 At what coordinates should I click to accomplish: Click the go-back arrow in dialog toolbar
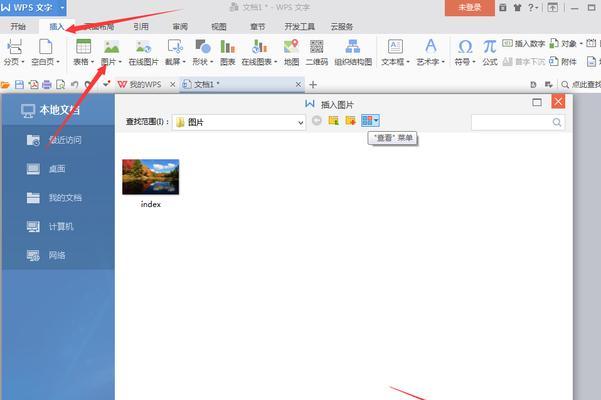[x=317, y=121]
